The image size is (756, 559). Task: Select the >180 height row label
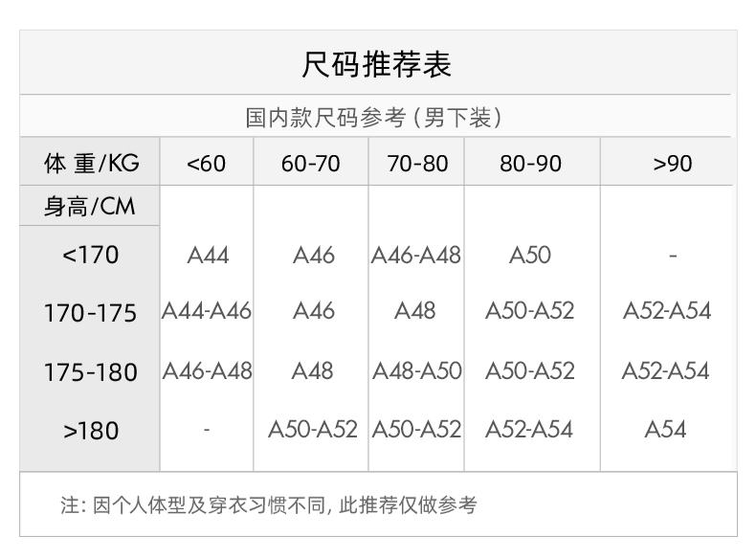(91, 431)
